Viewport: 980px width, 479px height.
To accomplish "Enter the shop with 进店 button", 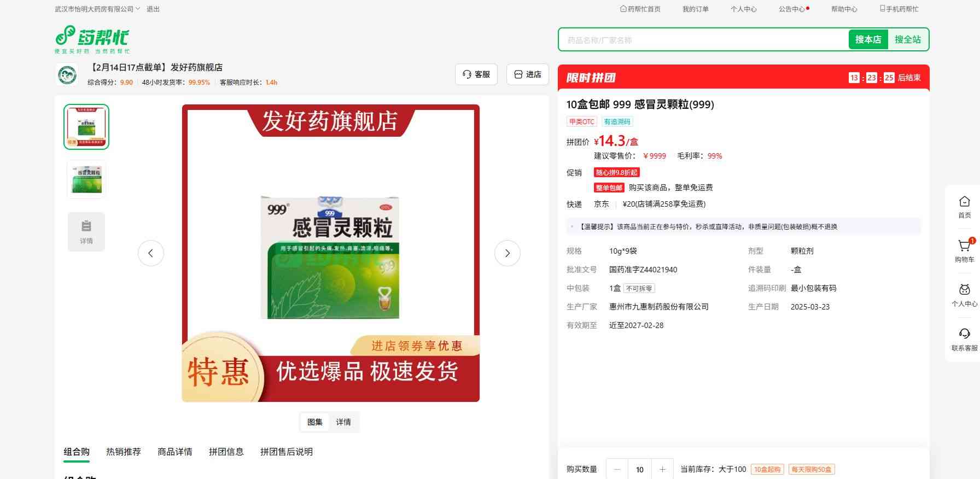I will (528, 74).
